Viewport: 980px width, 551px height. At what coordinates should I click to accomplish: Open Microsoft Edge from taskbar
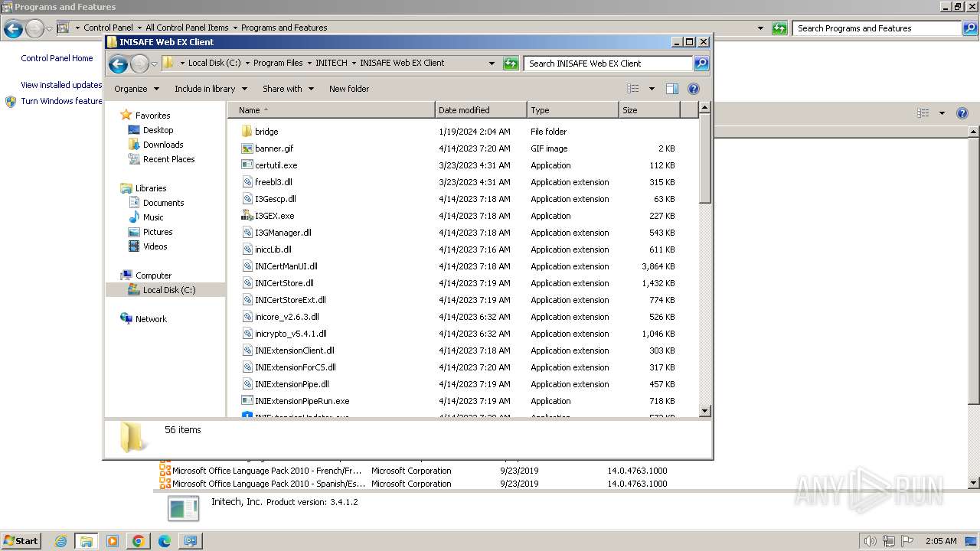point(165,541)
